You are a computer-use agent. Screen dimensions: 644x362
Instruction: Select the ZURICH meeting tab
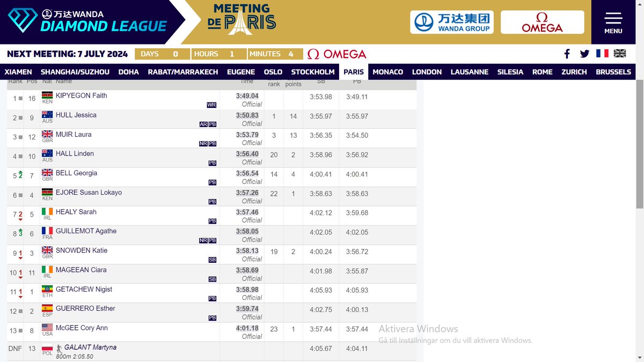[574, 72]
